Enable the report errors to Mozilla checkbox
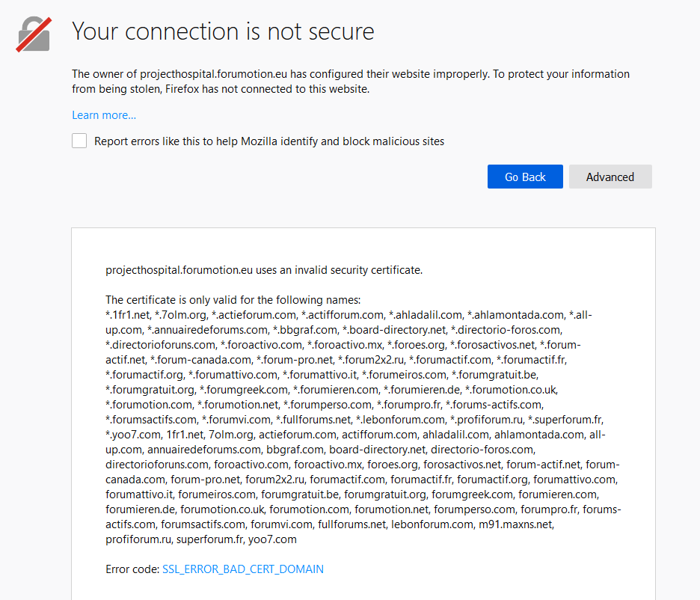The image size is (700, 600). [79, 141]
